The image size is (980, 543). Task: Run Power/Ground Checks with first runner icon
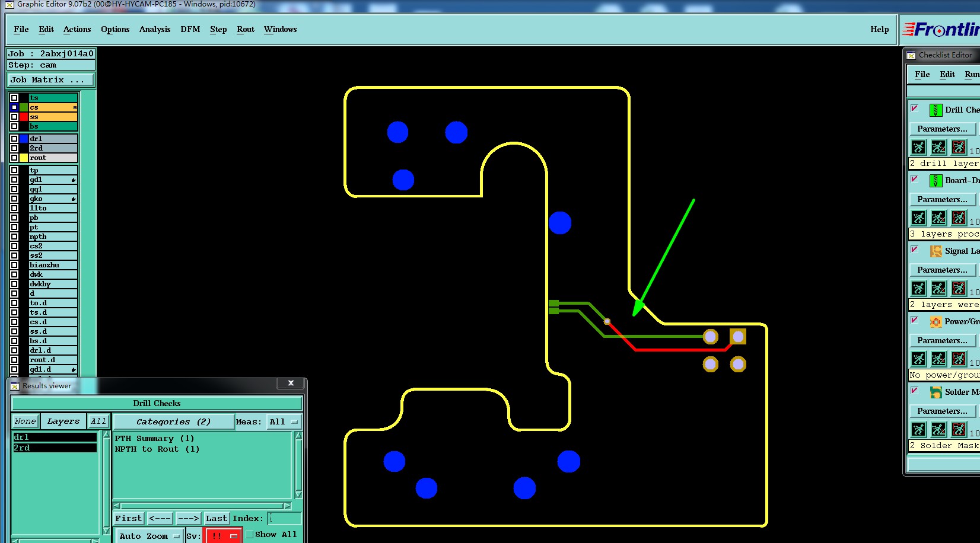pos(918,359)
